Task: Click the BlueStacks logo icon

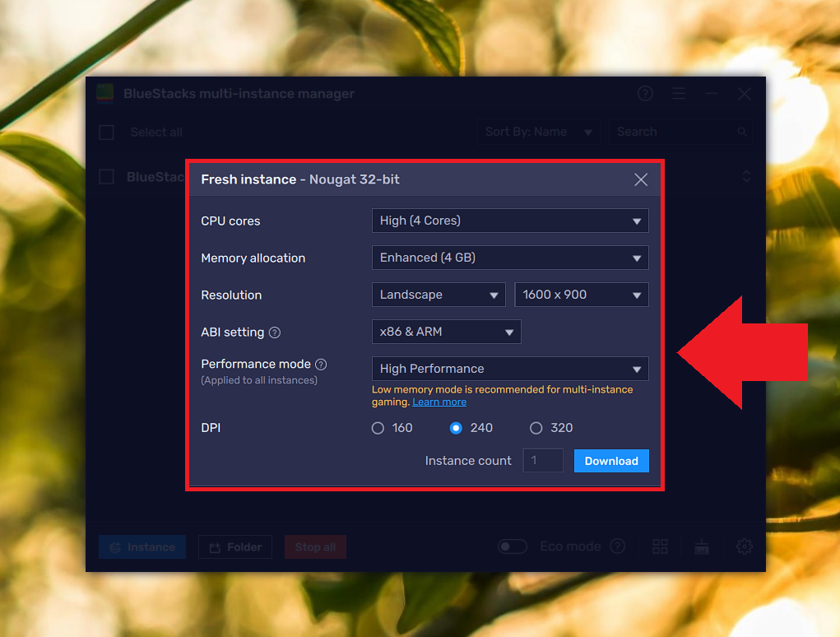Action: (105, 93)
